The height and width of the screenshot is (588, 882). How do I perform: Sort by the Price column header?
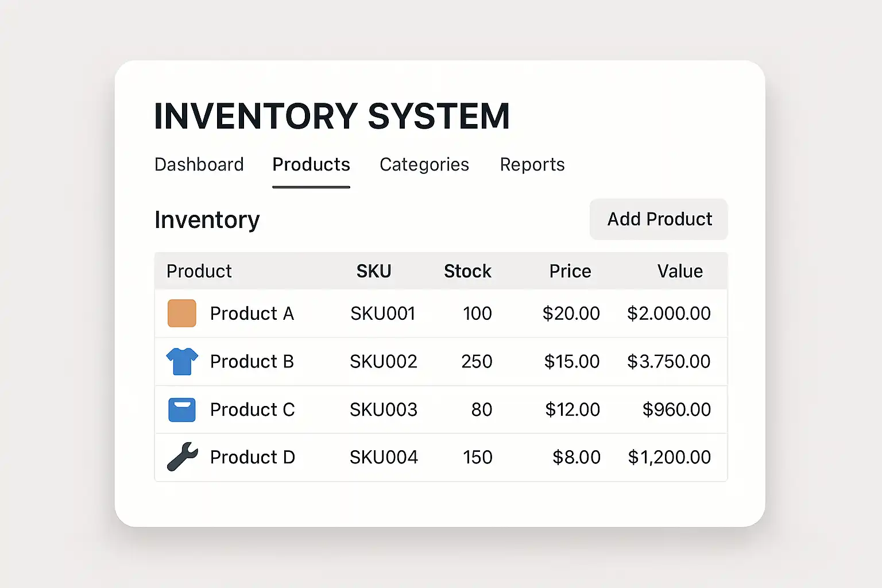click(x=570, y=271)
